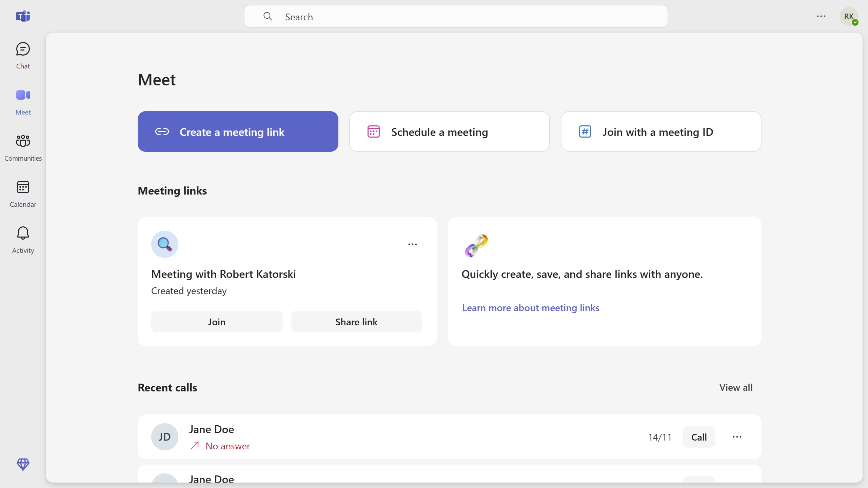The width and height of the screenshot is (868, 488).
Task: Click the search magnifier icon
Action: pos(268,16)
